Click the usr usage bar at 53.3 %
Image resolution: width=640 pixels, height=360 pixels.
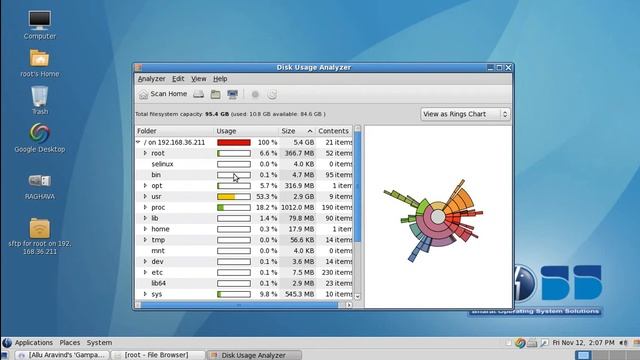(234, 197)
